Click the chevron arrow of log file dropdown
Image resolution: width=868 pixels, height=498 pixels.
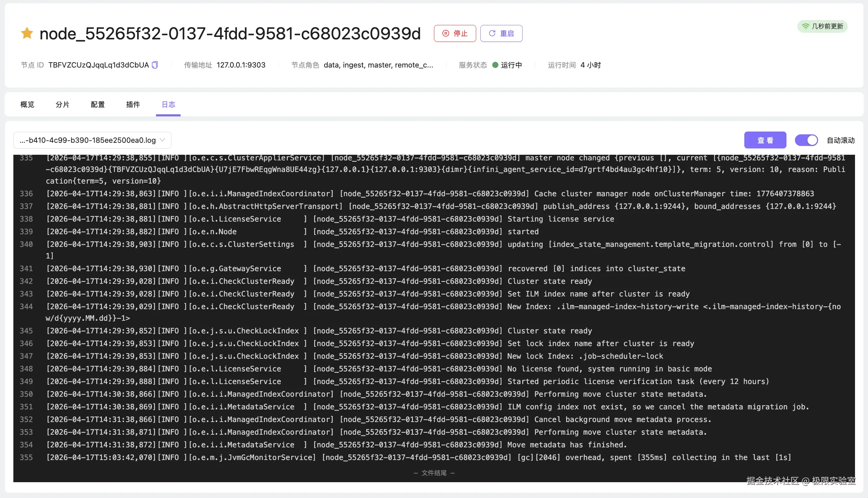pyautogui.click(x=162, y=140)
